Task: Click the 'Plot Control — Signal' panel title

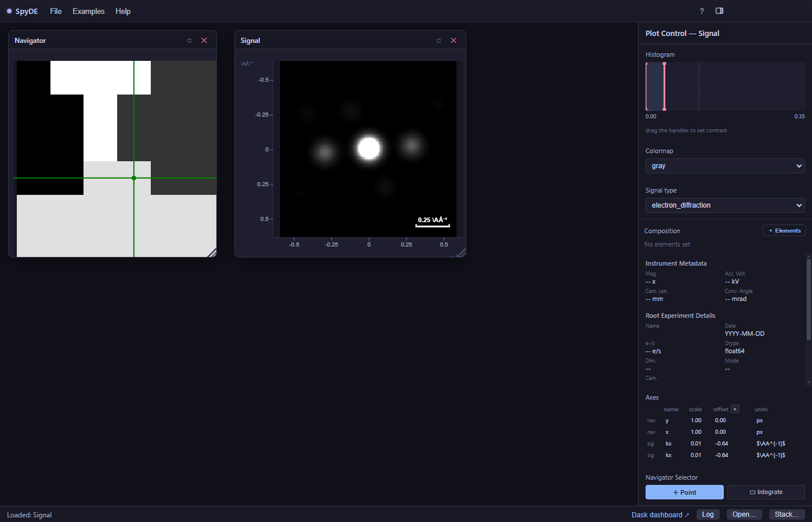Action: (x=682, y=34)
